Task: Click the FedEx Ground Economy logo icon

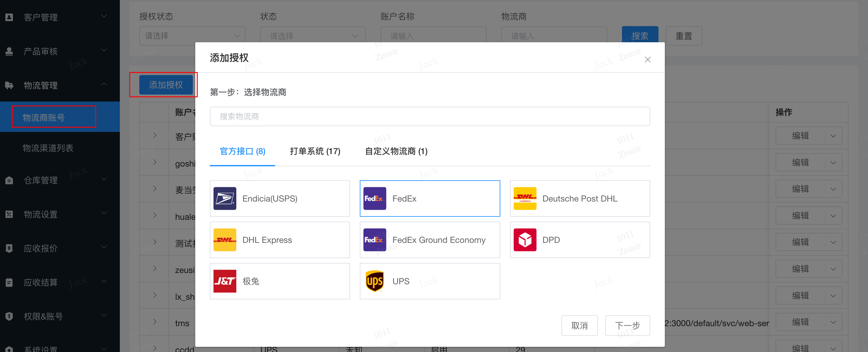Action: click(375, 240)
